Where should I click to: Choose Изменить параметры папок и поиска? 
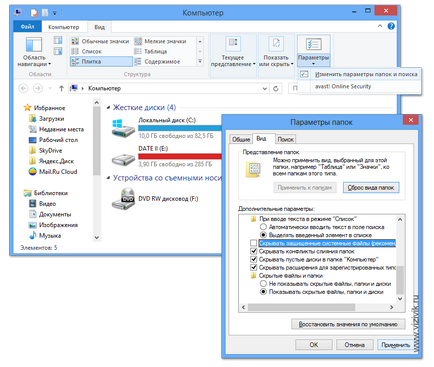pyautogui.click(x=360, y=74)
